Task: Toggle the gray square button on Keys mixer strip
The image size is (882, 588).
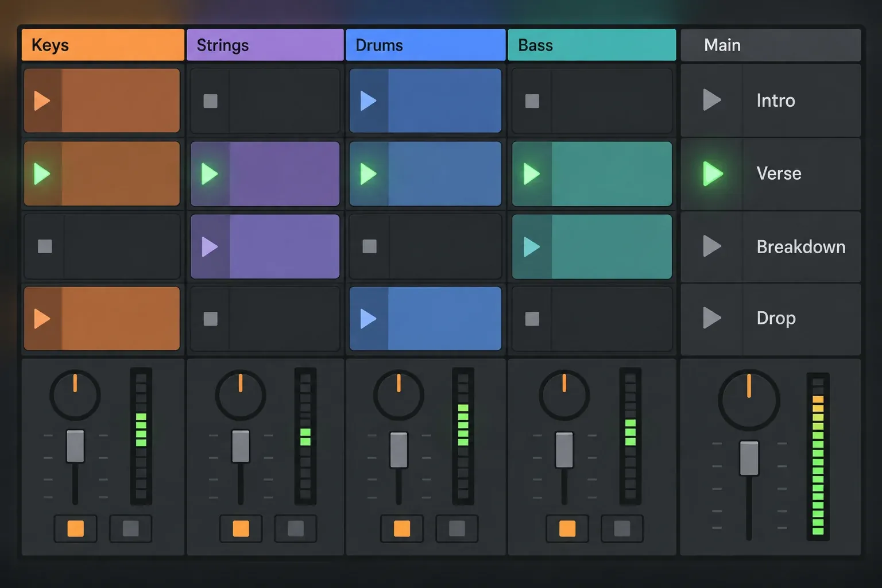Action: point(130,528)
